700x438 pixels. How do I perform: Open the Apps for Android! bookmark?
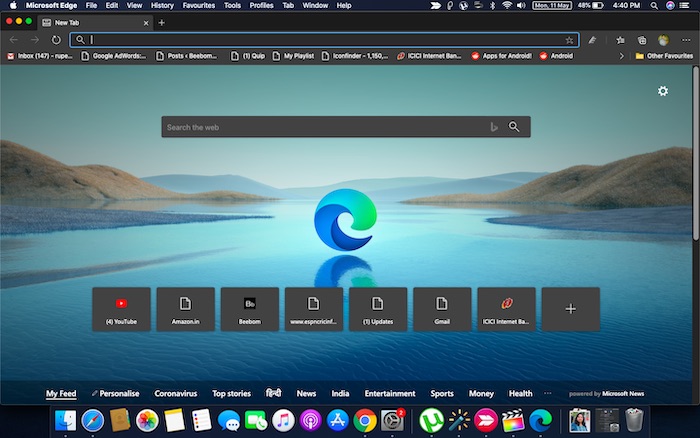[x=502, y=56]
